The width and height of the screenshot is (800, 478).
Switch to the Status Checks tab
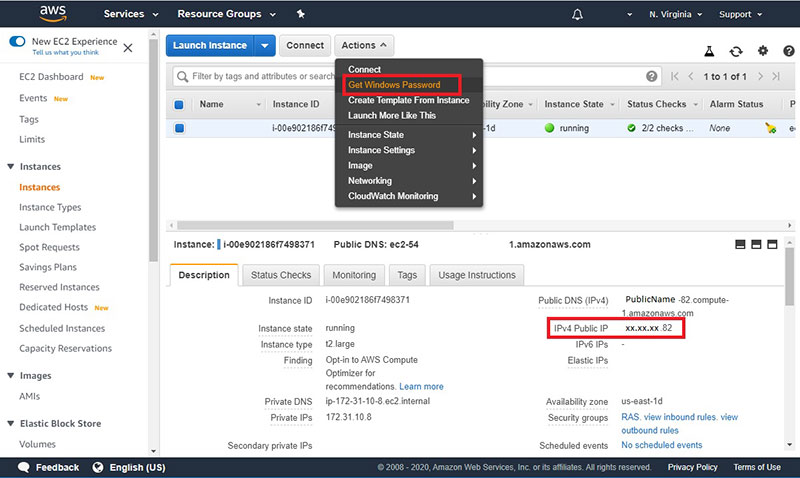pyautogui.click(x=281, y=275)
